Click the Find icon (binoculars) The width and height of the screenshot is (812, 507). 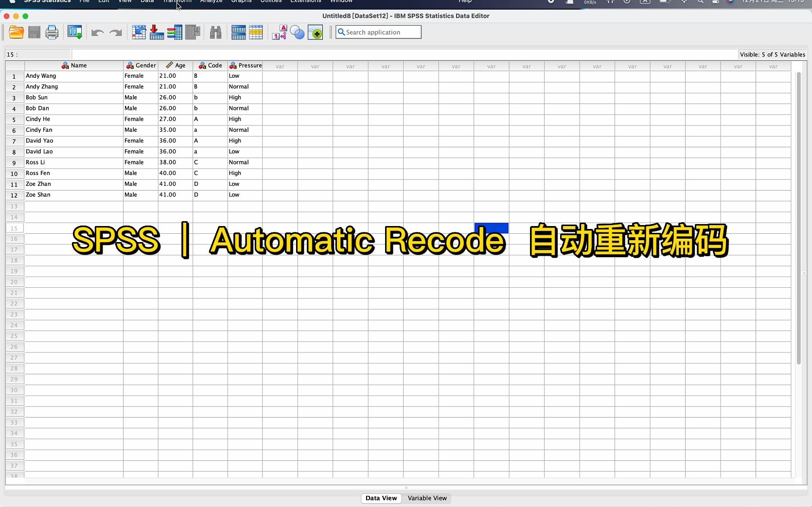point(215,32)
